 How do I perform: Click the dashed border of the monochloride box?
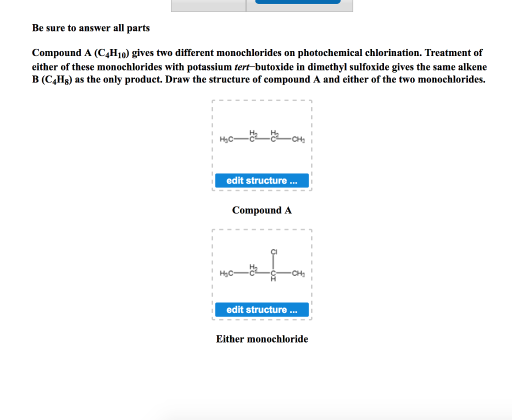pyautogui.click(x=212, y=274)
